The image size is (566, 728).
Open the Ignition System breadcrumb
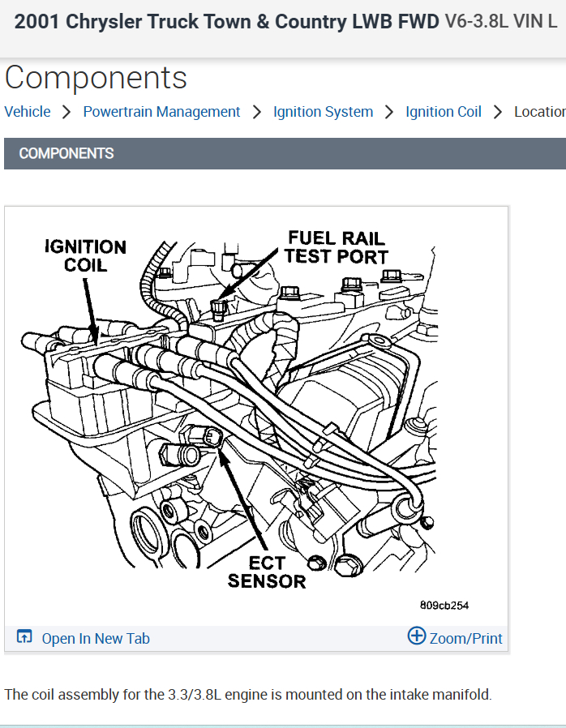324,112
